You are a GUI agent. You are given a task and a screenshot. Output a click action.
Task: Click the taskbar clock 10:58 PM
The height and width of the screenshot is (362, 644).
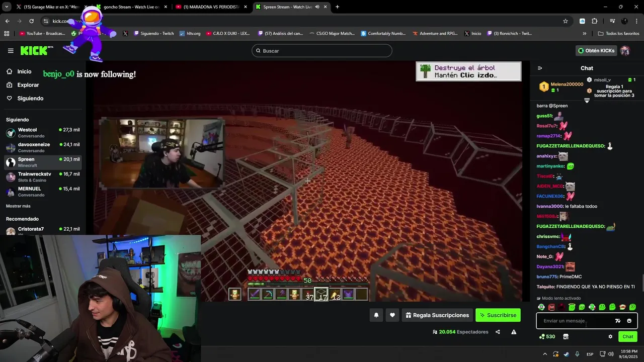tap(629, 354)
